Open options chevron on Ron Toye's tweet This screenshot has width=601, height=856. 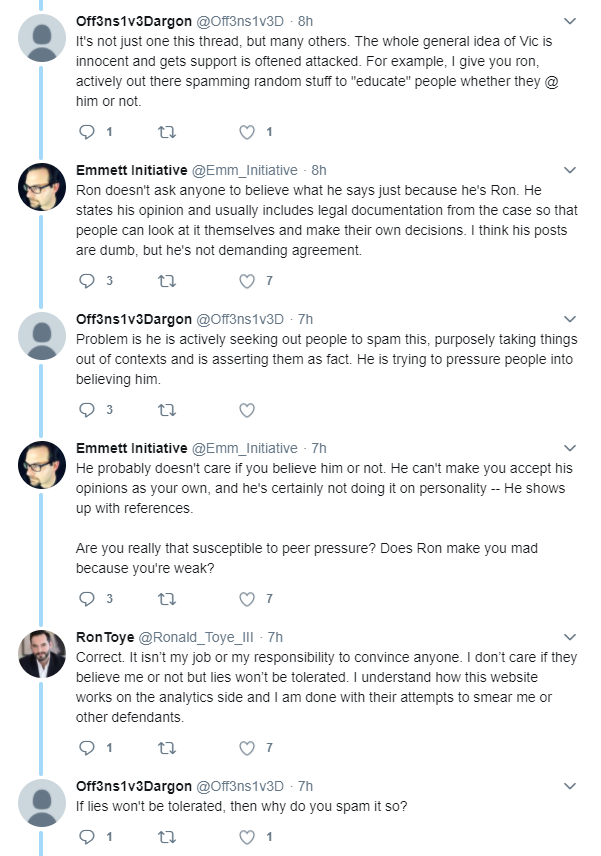(570, 637)
